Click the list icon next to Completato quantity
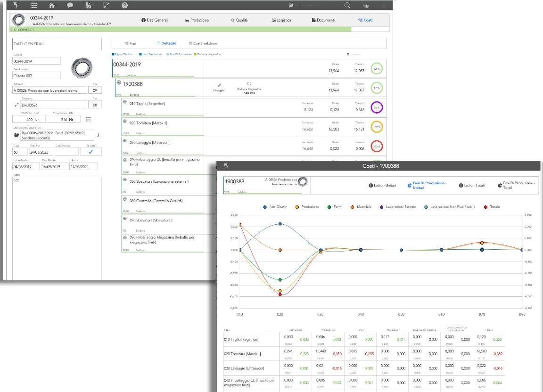This screenshot has width=543, height=392. [x=89, y=119]
